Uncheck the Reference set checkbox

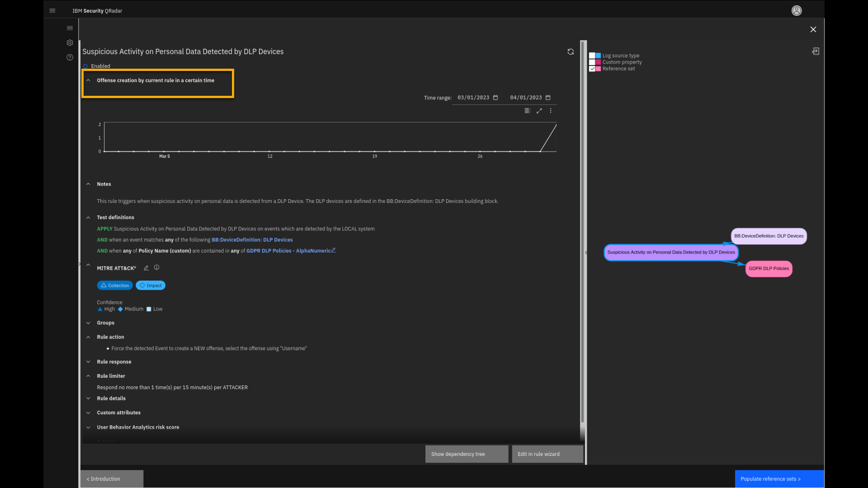[592, 69]
